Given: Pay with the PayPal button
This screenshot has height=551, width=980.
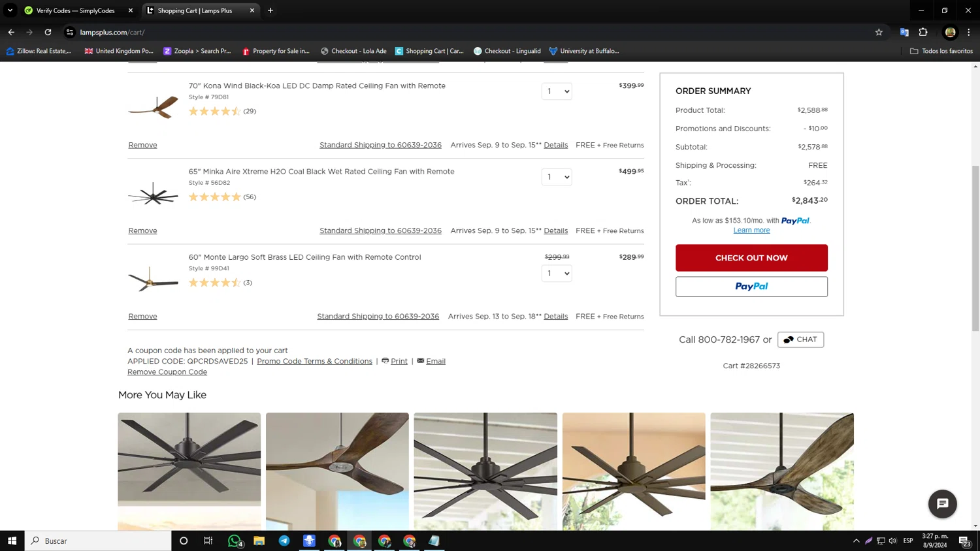Looking at the screenshot, I should [751, 287].
